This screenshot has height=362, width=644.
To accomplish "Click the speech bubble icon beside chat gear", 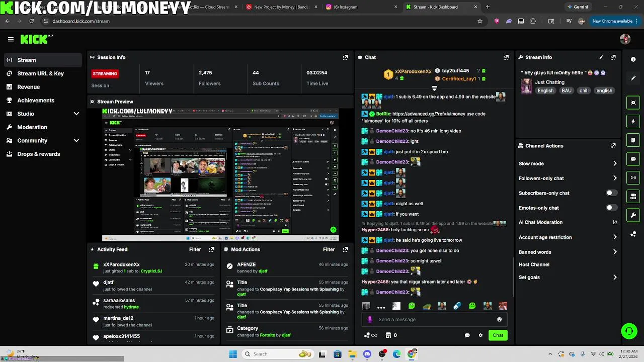I will (x=467, y=335).
